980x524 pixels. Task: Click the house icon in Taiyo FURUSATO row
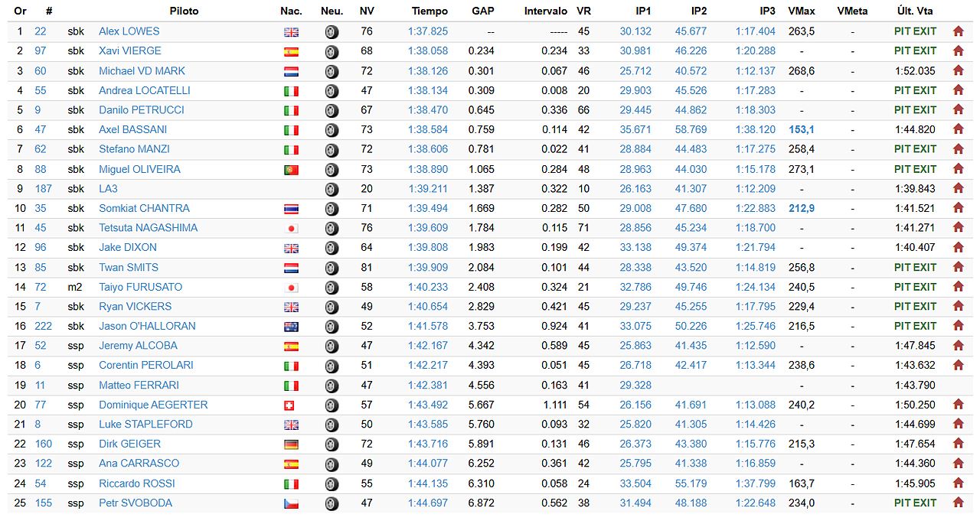(958, 287)
